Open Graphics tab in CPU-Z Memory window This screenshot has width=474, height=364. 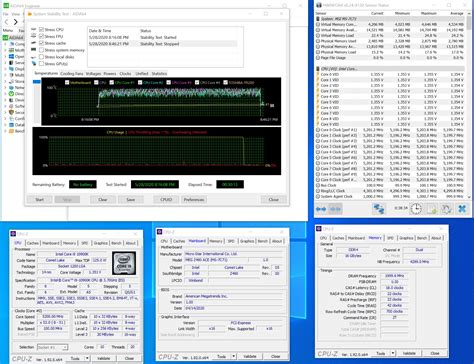406,238
